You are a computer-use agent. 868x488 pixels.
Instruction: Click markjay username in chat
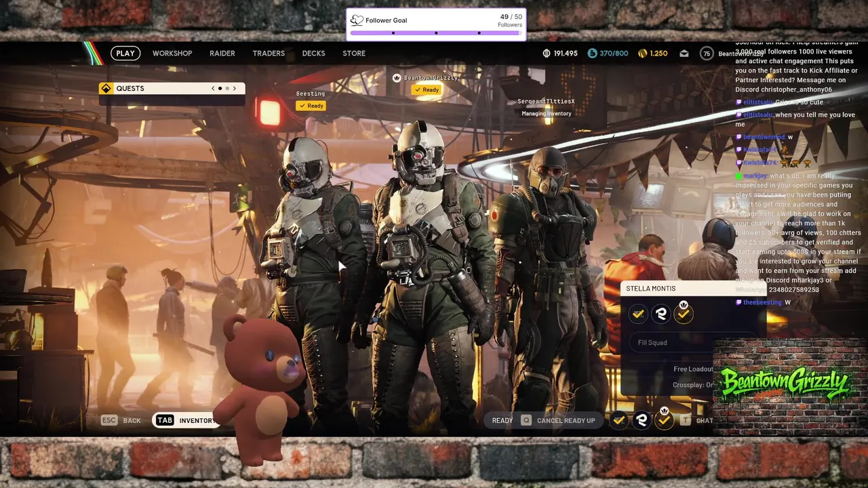[x=755, y=176]
